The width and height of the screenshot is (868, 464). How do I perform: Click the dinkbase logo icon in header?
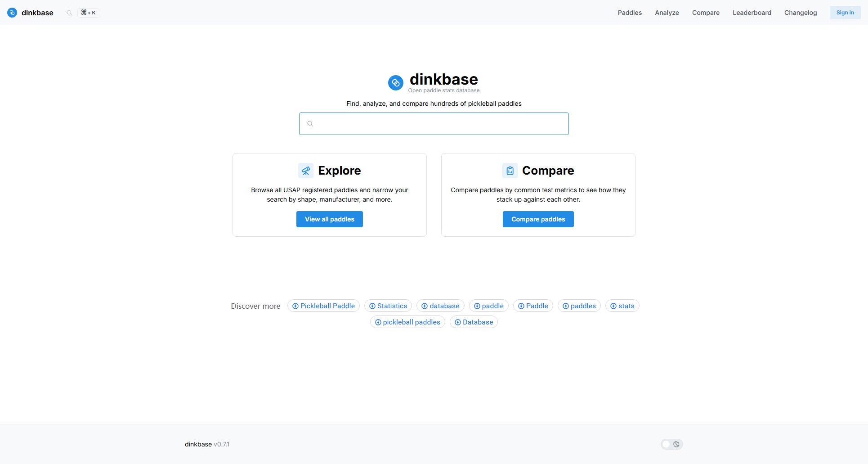pyautogui.click(x=12, y=13)
